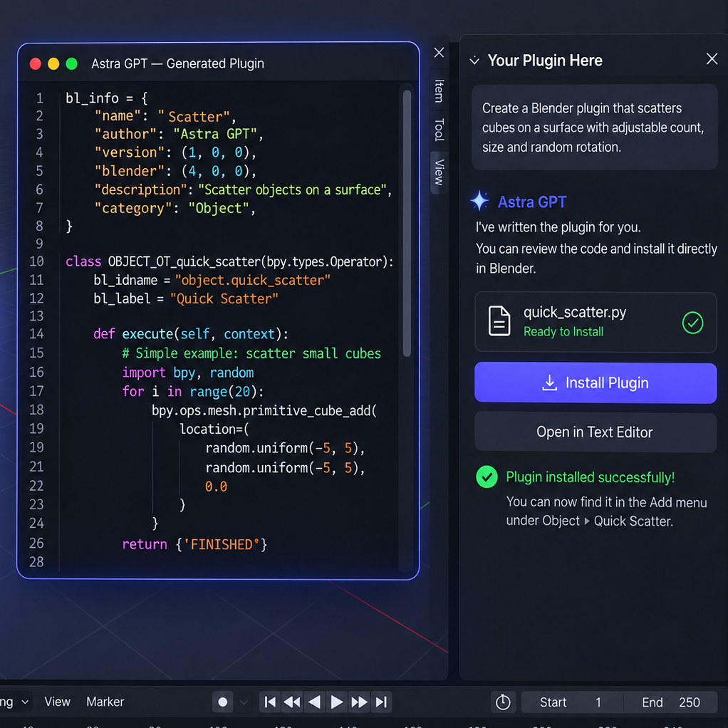The height and width of the screenshot is (728, 728).
Task: Click the red close dot of code window
Action: (x=36, y=63)
